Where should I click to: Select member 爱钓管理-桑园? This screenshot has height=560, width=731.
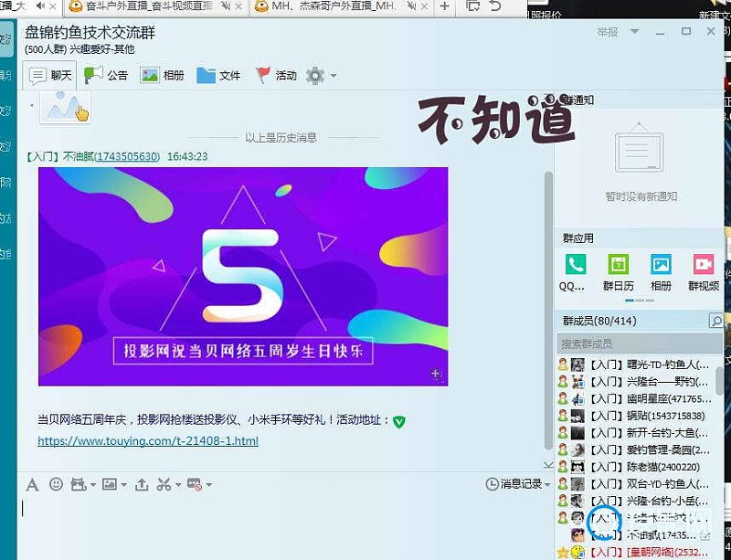click(x=634, y=450)
